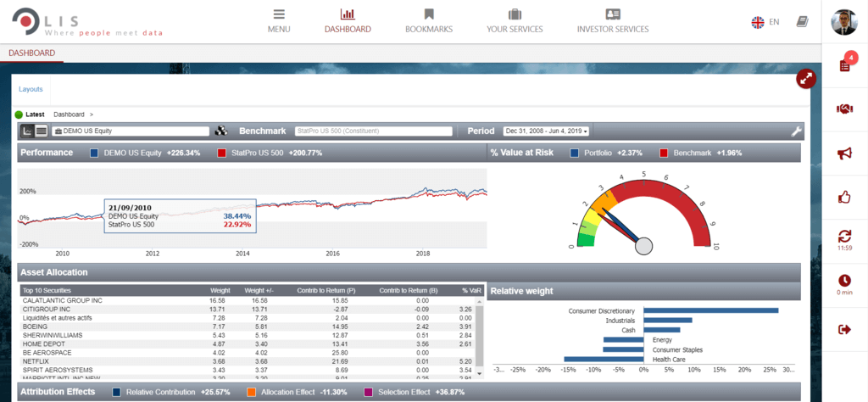Click the Performance panel header
The image size is (868, 402).
[252, 153]
